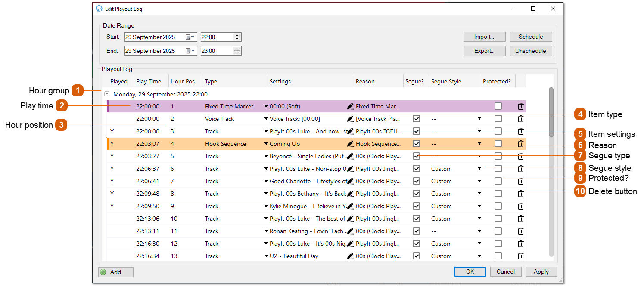Viewport: 644px width, 287px height.
Task: Edit the reason for the Kylie Minogue row
Action: pos(351,206)
